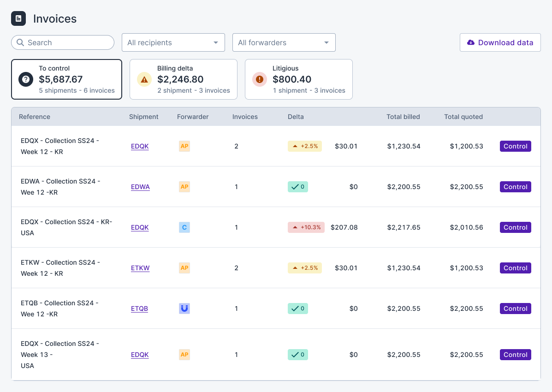Click Control button for ETKW row
Screen dimensions: 552x392
click(515, 268)
